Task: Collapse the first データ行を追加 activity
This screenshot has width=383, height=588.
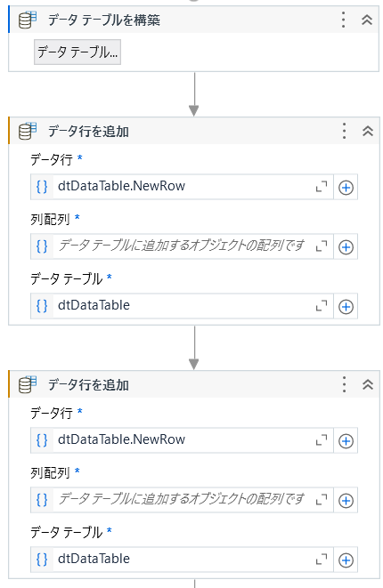Action: coord(368,131)
